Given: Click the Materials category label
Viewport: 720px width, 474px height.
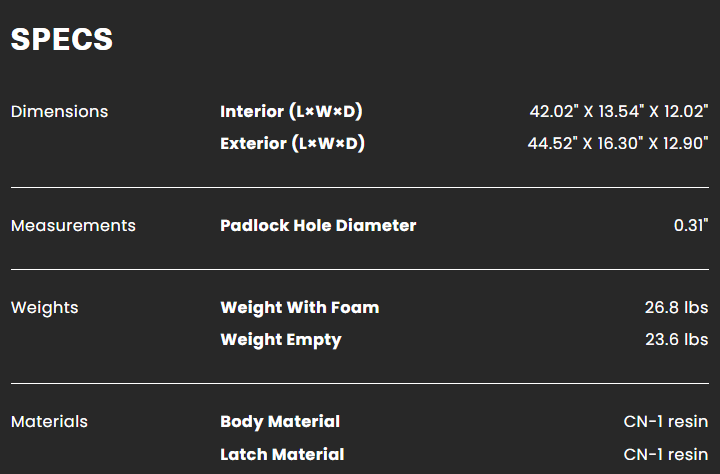Looking at the screenshot, I should [x=49, y=422].
